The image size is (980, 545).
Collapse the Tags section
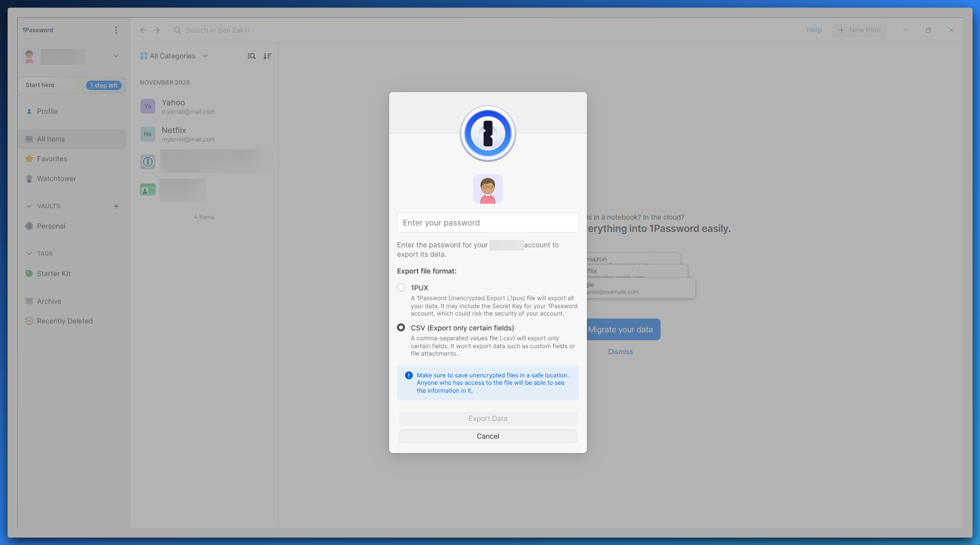[29, 254]
